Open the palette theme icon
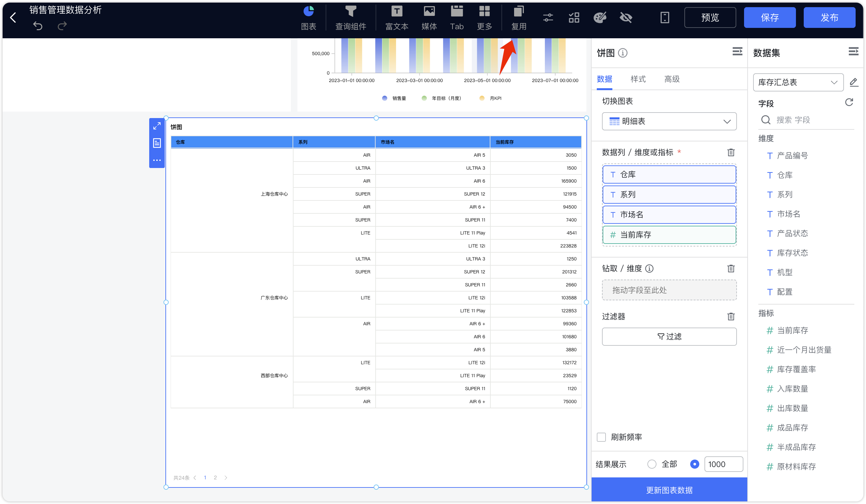This screenshot has height=504, width=866. pyautogui.click(x=600, y=18)
